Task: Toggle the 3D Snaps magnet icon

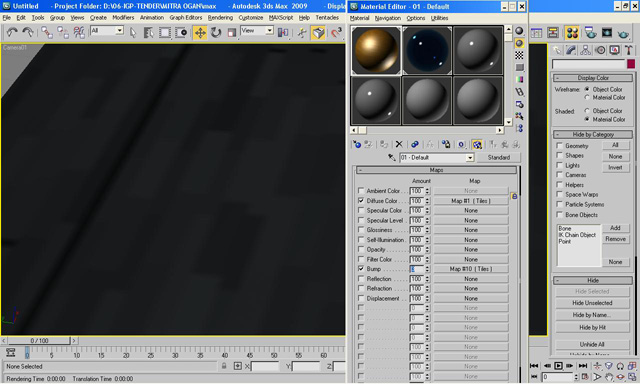Action: 336,32
